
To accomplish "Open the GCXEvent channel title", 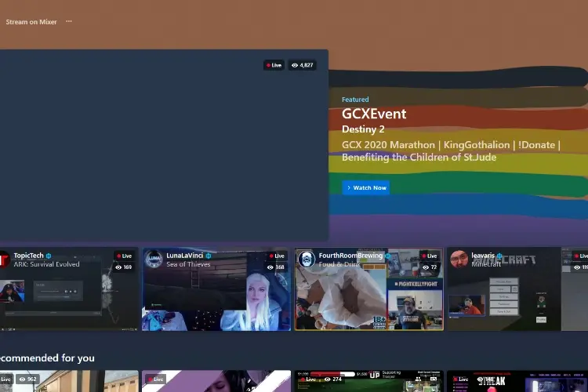I will tap(374, 114).
